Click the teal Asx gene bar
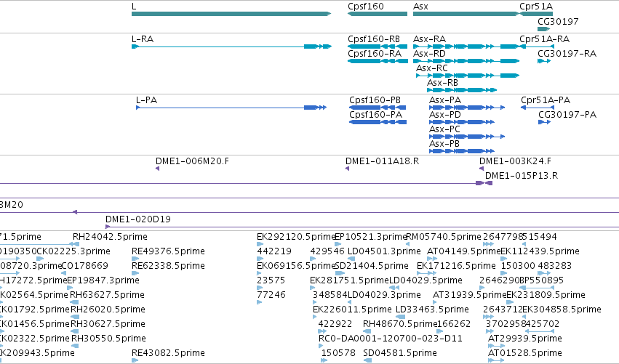 [466, 14]
